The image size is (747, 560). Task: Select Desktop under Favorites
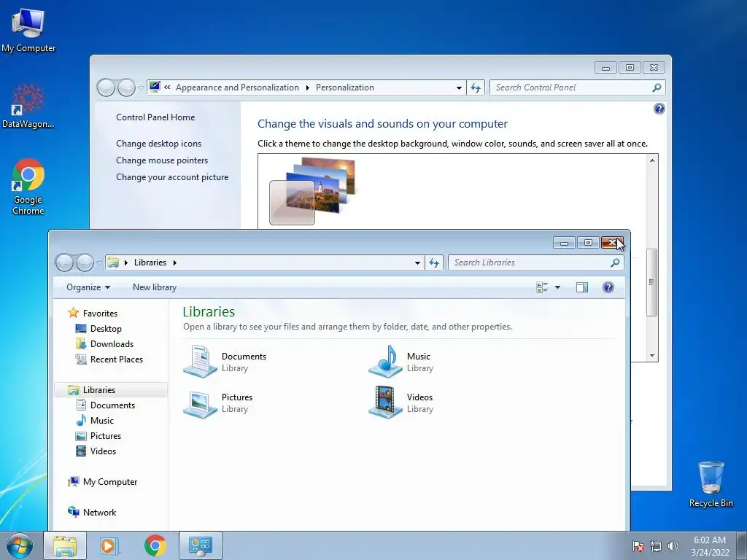click(x=98, y=329)
